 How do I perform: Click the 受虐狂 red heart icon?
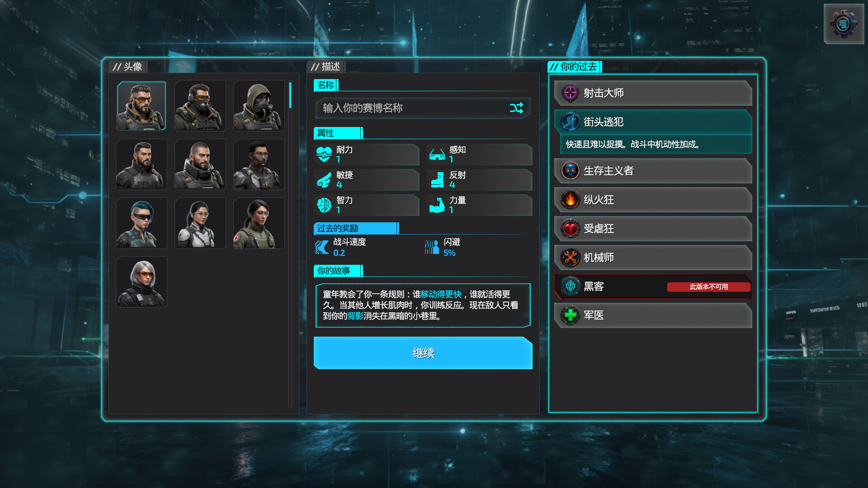pyautogui.click(x=571, y=229)
